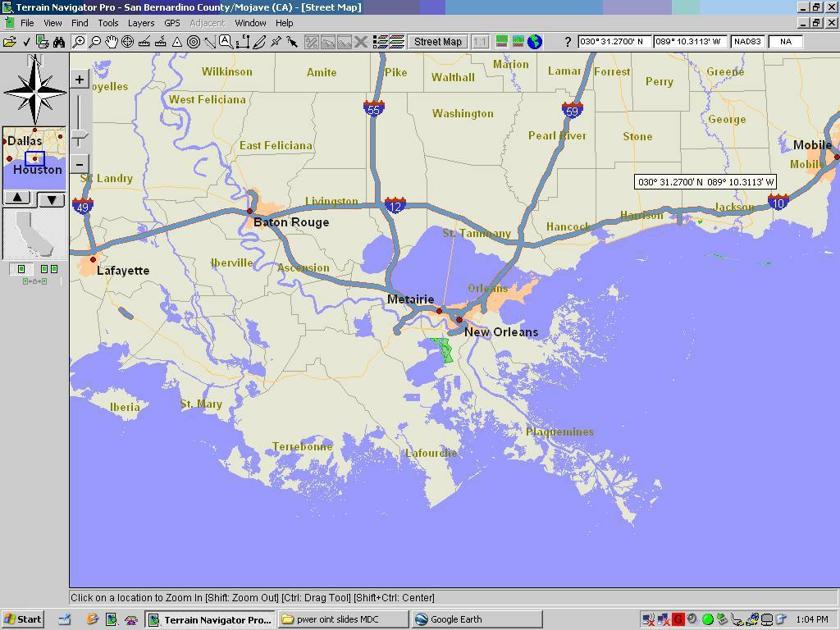
Task: Select the Zoom Out magnifier tool
Action: coord(95,42)
